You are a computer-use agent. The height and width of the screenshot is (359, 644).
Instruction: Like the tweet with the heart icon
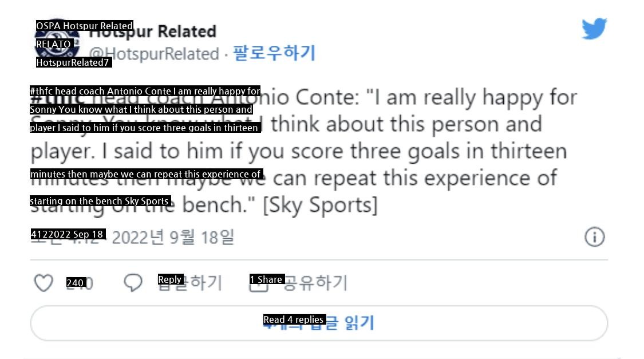(x=44, y=283)
